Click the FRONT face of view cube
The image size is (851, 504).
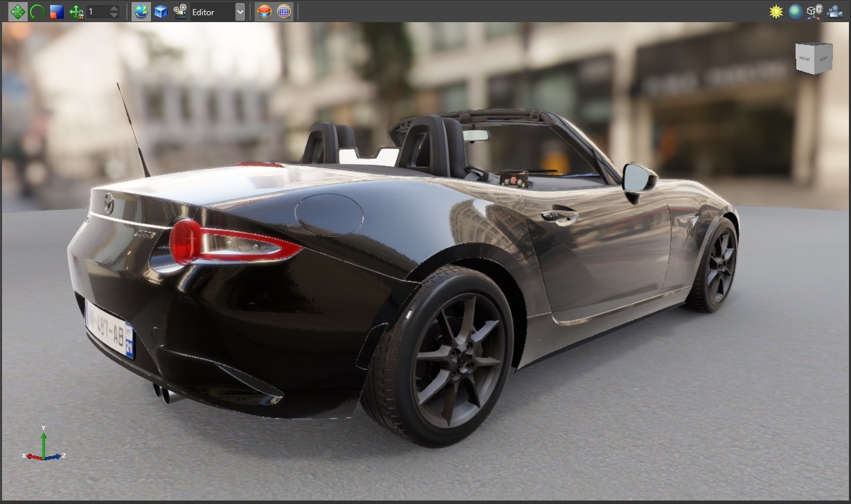pyautogui.click(x=805, y=60)
